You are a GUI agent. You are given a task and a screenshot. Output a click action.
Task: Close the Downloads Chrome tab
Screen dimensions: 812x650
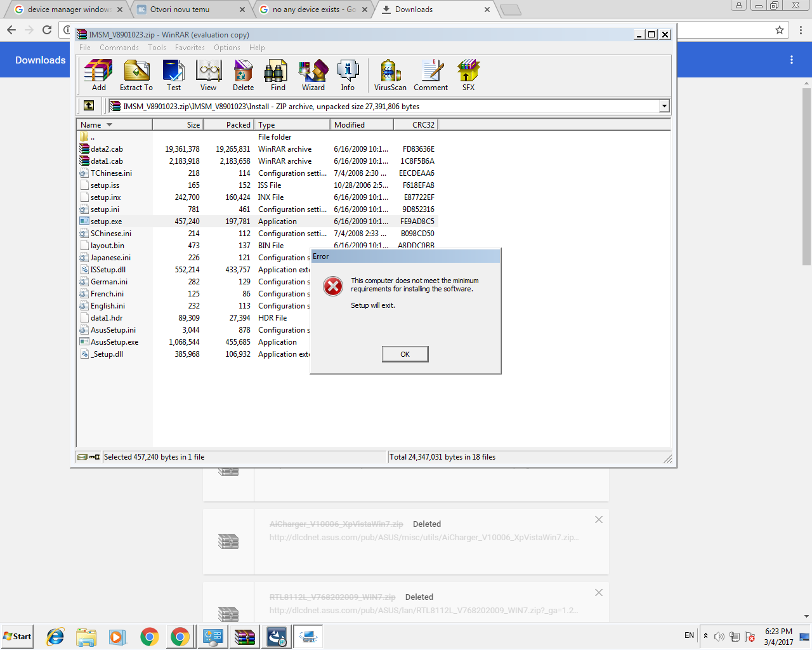[487, 10]
